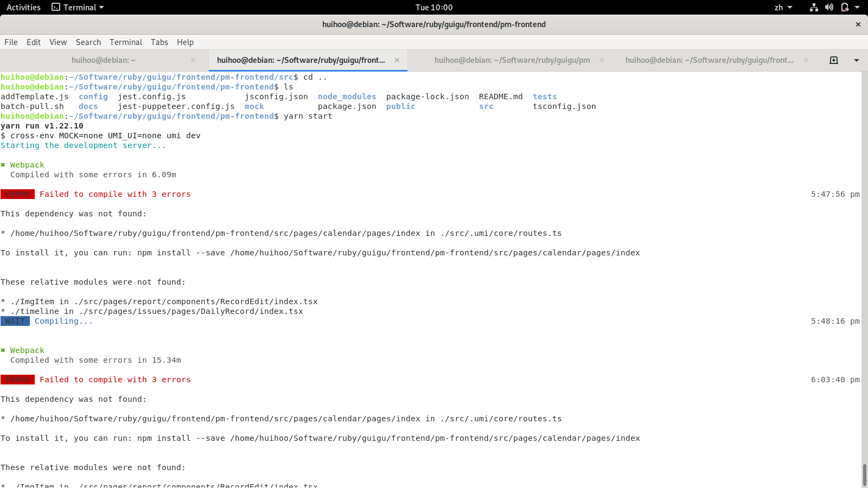The height and width of the screenshot is (488, 868).
Task: Open the Activities overview
Action: [23, 7]
